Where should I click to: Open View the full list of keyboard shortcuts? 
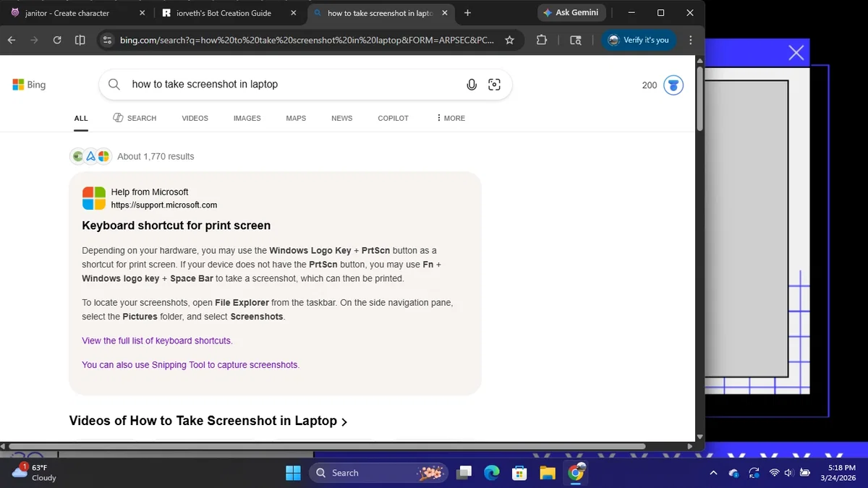(157, 341)
